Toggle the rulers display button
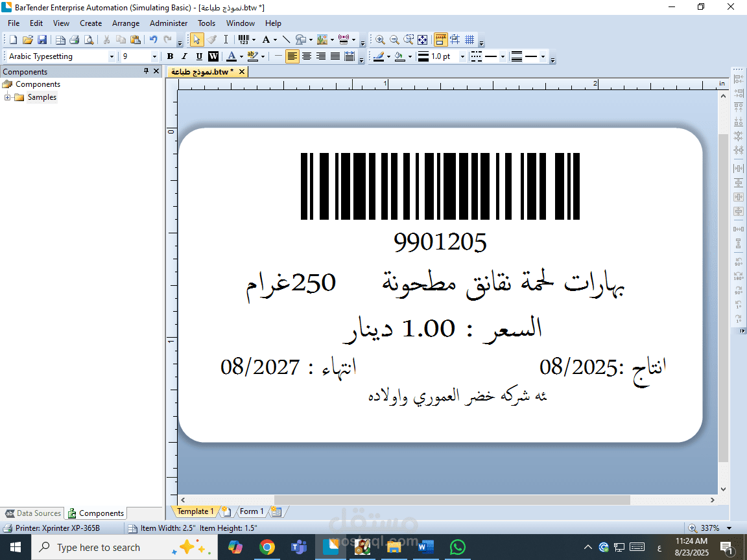Viewport: 747px width, 560px height. tap(441, 40)
